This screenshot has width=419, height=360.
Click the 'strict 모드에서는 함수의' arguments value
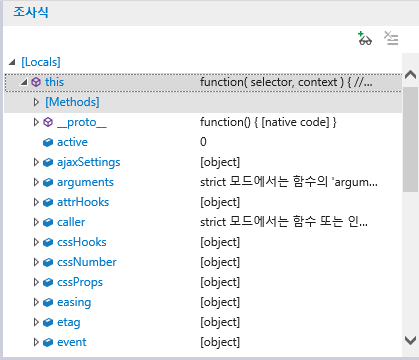tap(289, 182)
